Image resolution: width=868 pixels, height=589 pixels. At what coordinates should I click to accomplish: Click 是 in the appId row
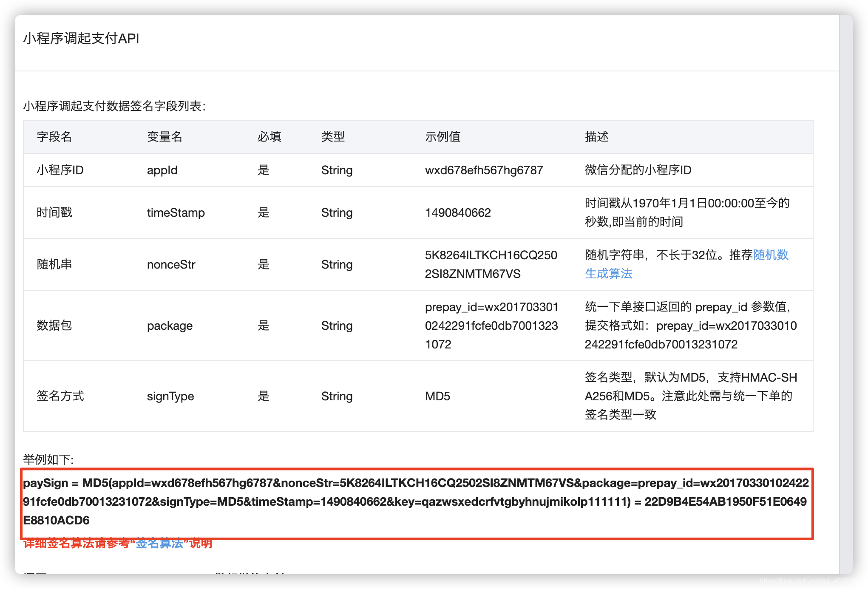point(264,170)
